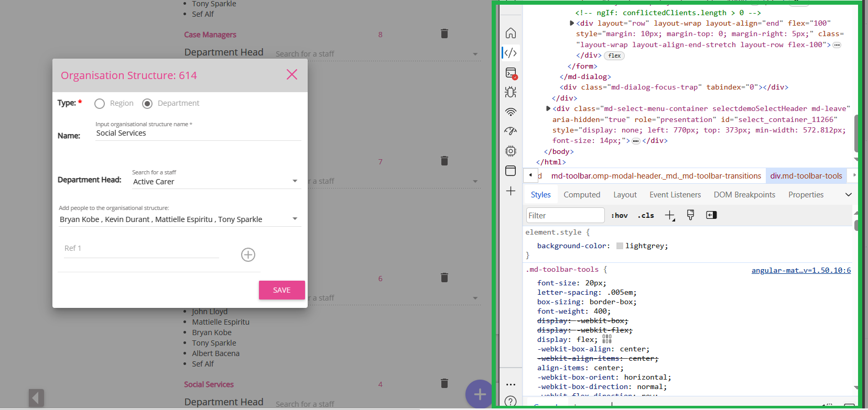Viewport: 868px width, 410px height.
Task: Click the Styles Filter input field
Action: click(x=565, y=216)
